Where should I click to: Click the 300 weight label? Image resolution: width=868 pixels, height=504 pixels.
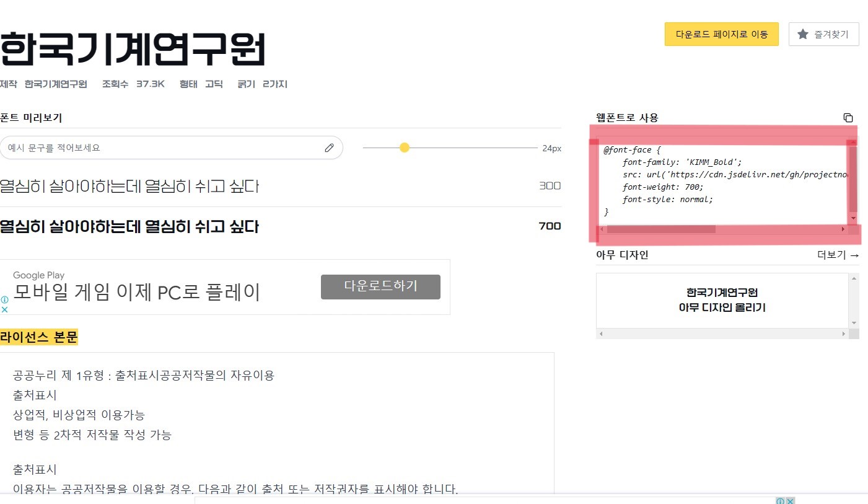(550, 186)
